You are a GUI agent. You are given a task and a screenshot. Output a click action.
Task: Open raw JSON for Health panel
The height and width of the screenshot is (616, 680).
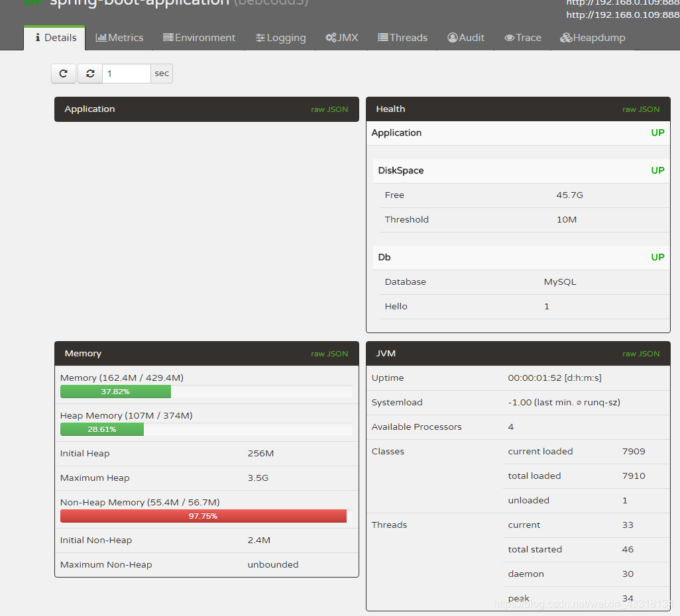coord(641,109)
